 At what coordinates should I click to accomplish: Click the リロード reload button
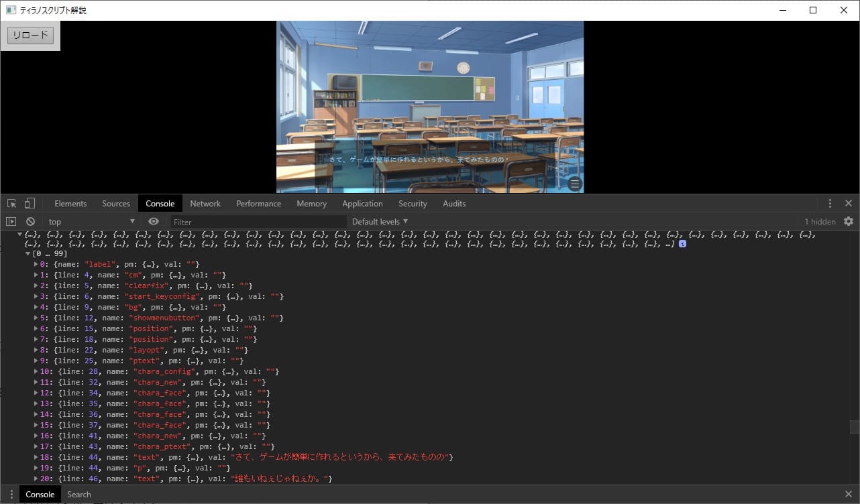pos(30,36)
